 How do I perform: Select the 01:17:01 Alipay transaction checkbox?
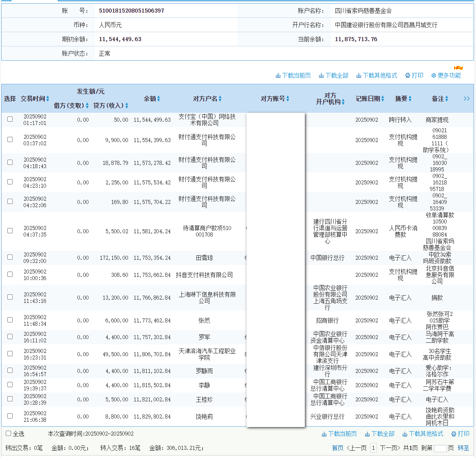tap(10, 119)
